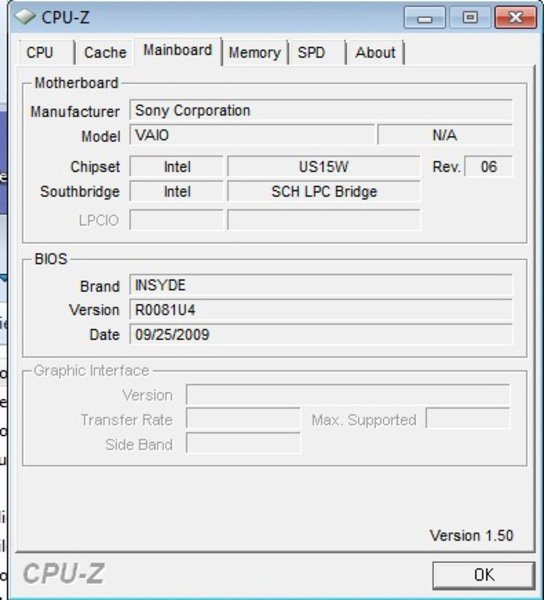The width and height of the screenshot is (544, 600).
Task: Click the greyed-out LPCIO label
Action: point(99,220)
